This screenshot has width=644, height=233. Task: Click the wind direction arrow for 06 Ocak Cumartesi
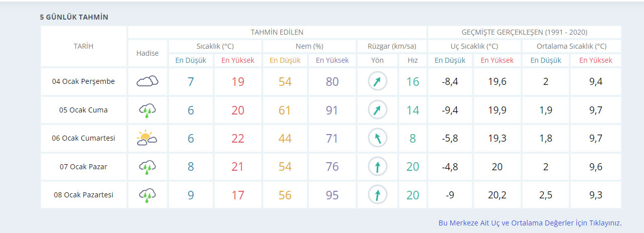point(377,138)
